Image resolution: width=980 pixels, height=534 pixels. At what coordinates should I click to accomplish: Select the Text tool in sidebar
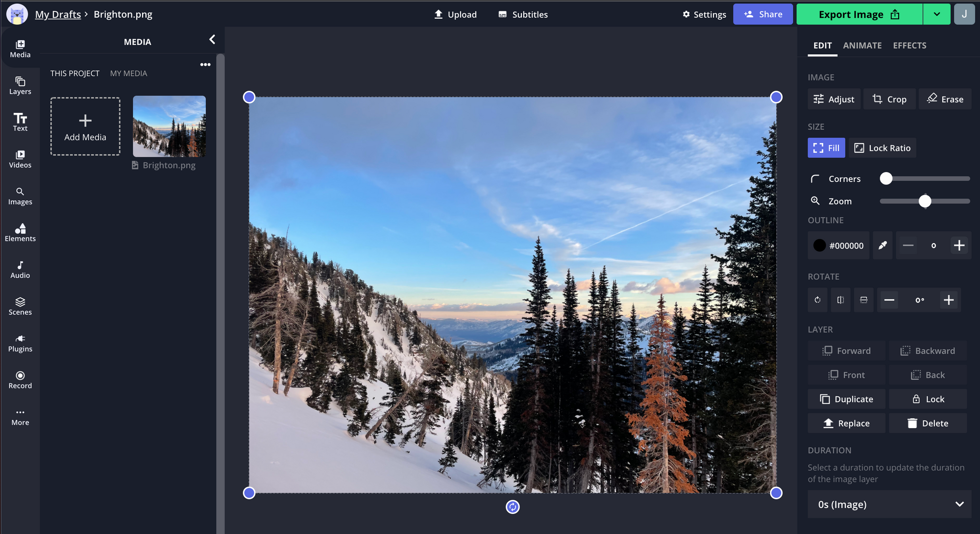(x=20, y=122)
